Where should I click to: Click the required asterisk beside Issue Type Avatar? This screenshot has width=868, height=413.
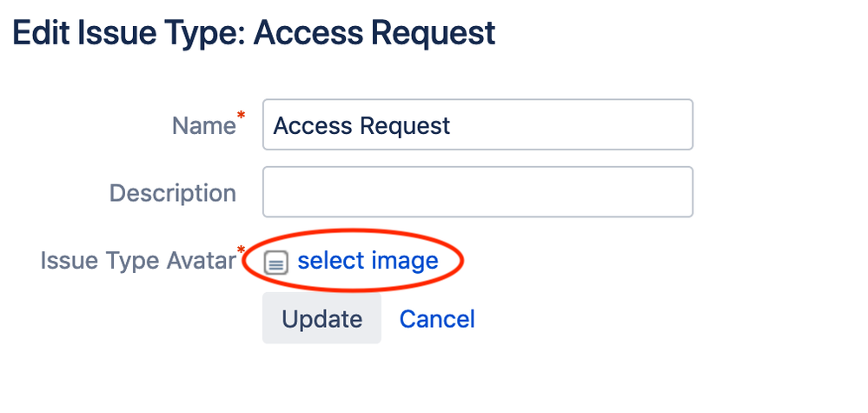click(x=241, y=250)
